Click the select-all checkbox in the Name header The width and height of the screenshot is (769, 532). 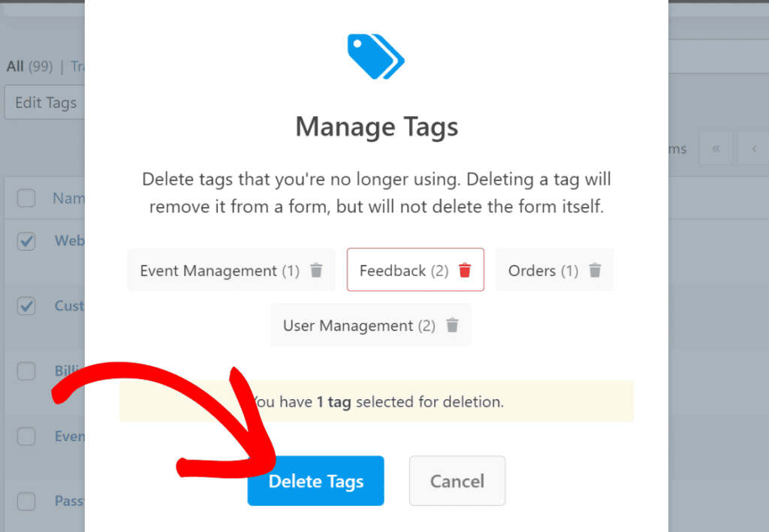(26, 197)
